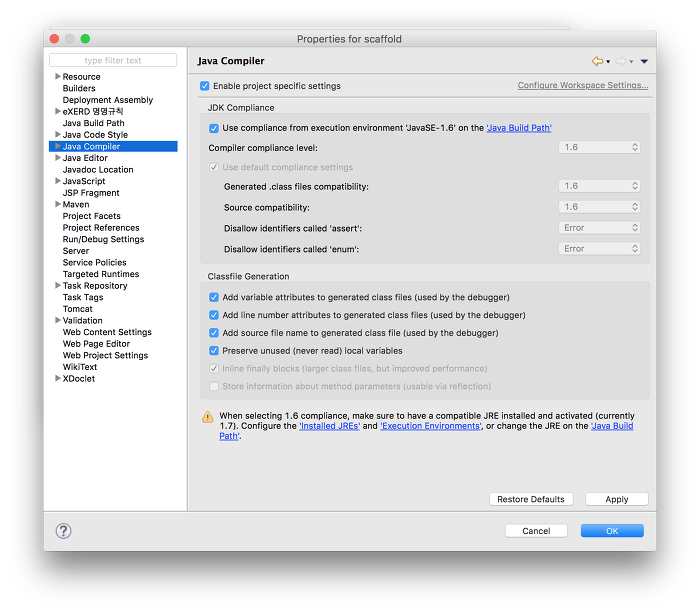
Task: Follow 'Java Build Path' link in JDK Compliance
Action: 519,128
